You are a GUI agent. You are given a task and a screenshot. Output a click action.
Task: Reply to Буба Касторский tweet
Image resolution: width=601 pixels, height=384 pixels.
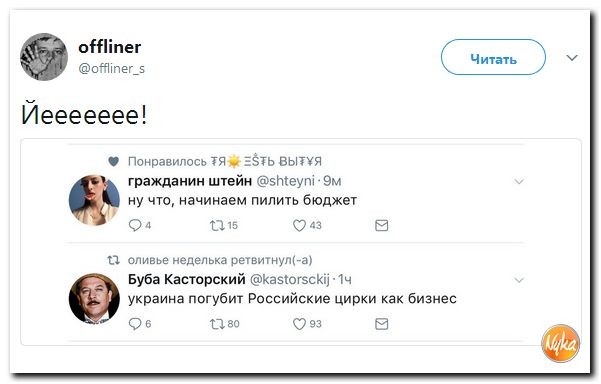point(135,324)
